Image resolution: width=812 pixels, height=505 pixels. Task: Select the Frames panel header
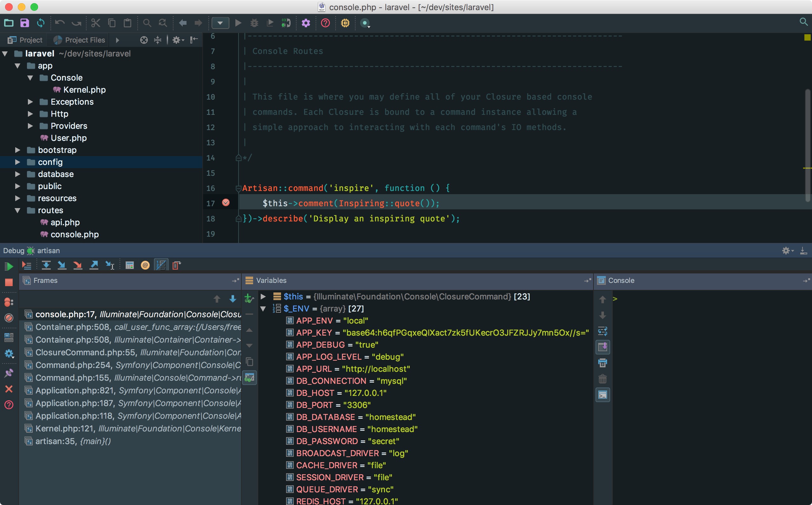pyautogui.click(x=46, y=280)
